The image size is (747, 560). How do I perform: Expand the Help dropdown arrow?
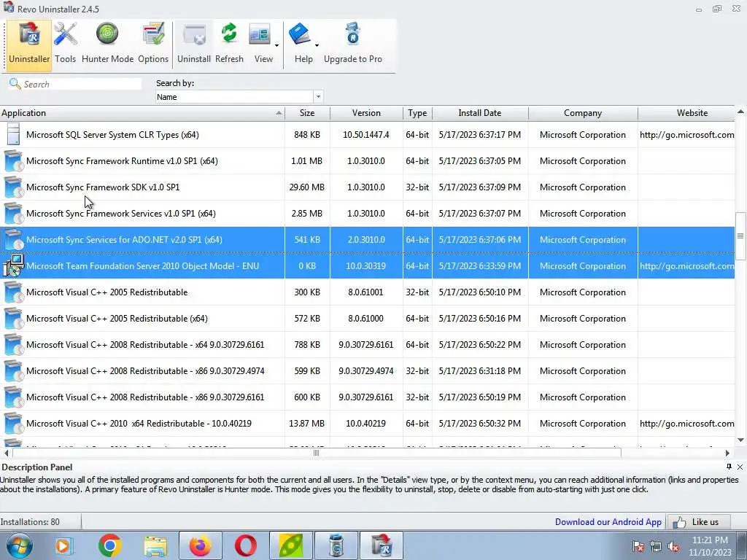[x=317, y=46]
